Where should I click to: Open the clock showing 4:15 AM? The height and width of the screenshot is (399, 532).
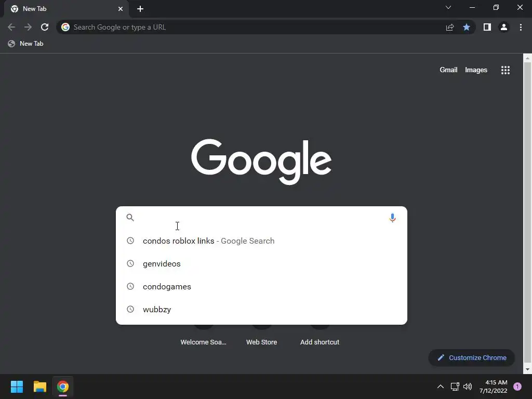point(494,387)
